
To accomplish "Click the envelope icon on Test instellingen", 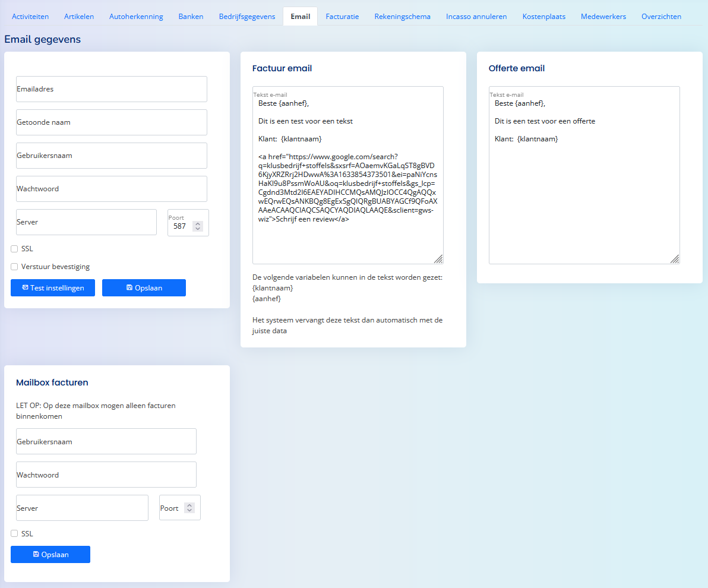I will pos(26,287).
